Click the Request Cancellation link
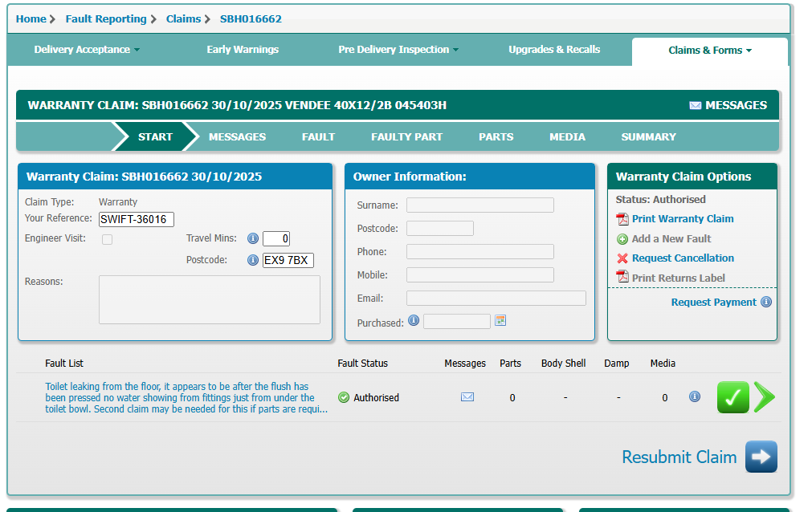Viewport: 812px width, 512px height. [683, 258]
